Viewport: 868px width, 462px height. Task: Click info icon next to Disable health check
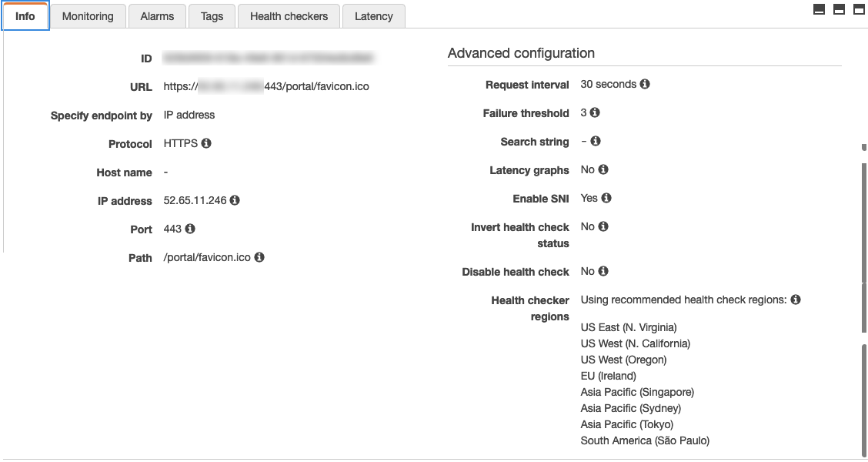click(x=603, y=271)
